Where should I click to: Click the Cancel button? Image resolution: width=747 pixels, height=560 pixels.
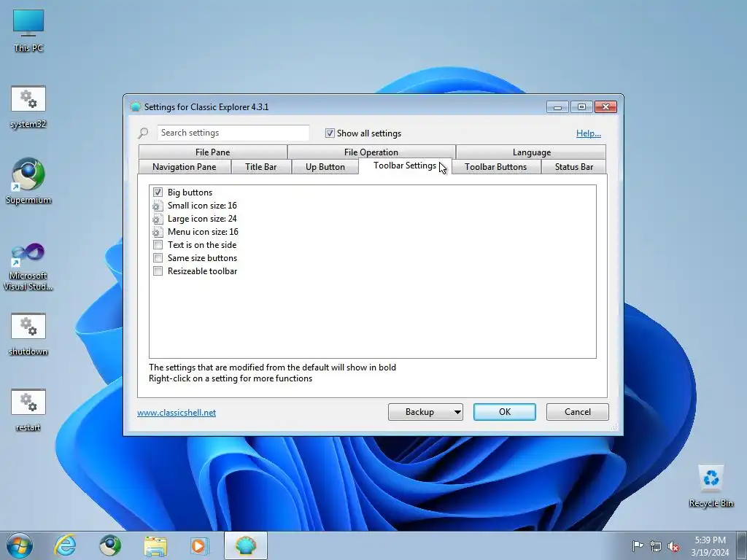pos(578,412)
